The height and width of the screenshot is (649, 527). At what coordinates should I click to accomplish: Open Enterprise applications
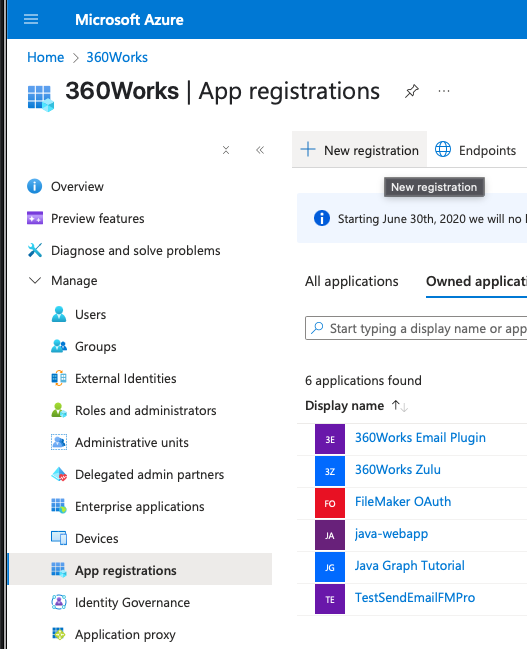pos(140,506)
